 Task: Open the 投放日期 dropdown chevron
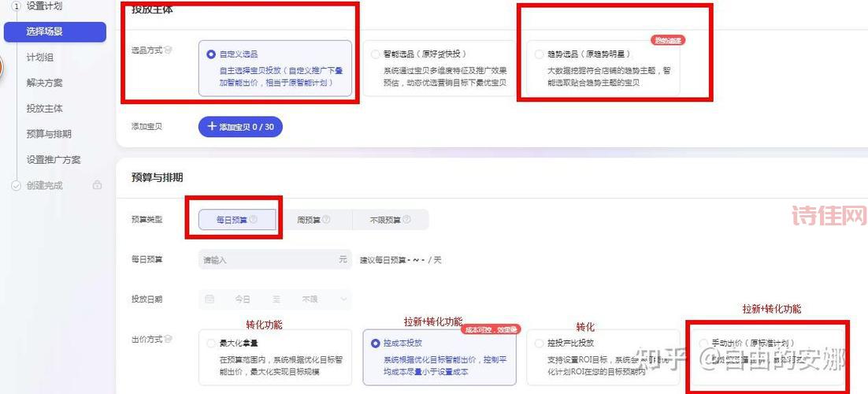pyautogui.click(x=343, y=299)
